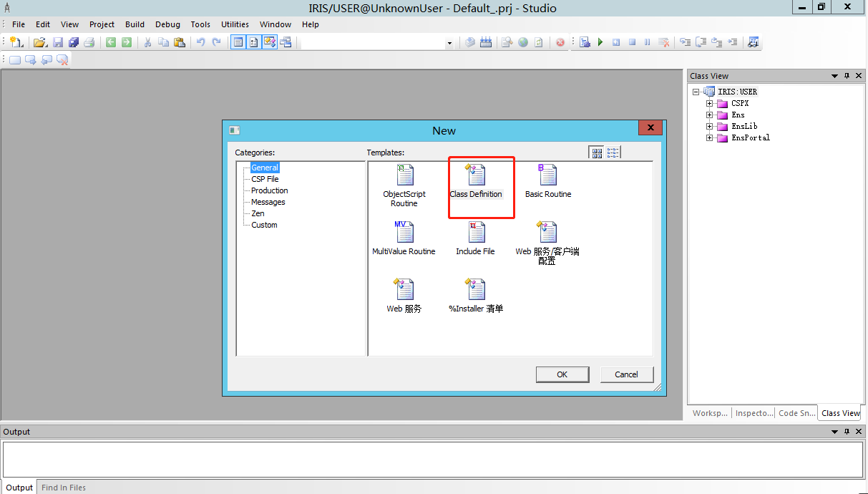Select the %Installer template icon
The image size is (868, 494).
476,291
